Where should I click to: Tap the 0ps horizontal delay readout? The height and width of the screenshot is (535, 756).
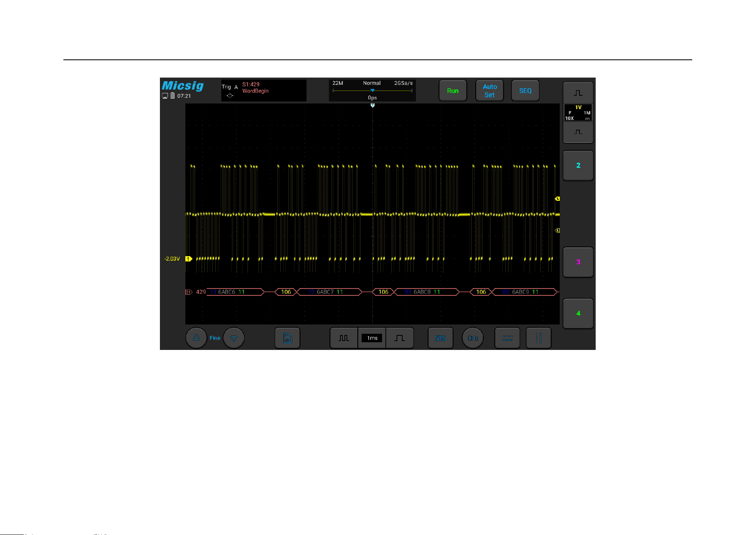[x=372, y=98]
